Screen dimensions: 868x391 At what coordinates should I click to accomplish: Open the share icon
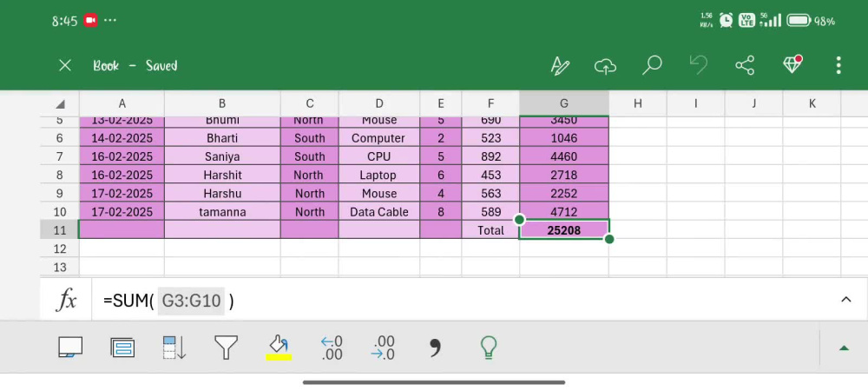[x=745, y=65]
